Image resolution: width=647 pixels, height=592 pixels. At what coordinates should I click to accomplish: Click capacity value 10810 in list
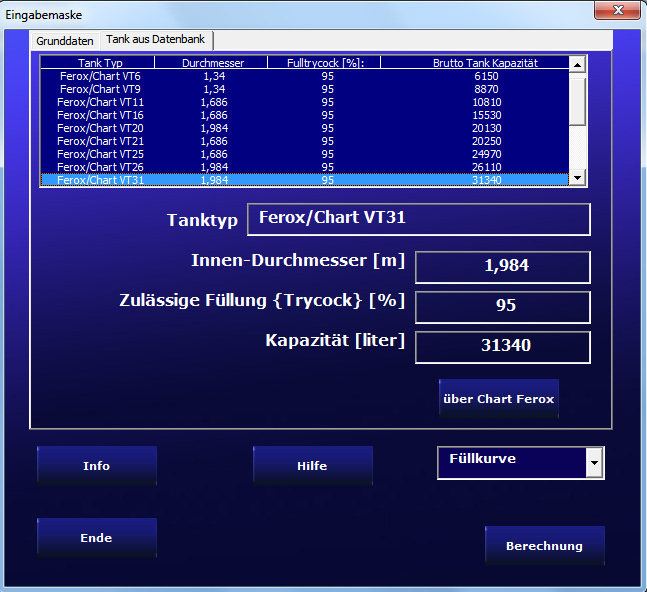pos(486,102)
